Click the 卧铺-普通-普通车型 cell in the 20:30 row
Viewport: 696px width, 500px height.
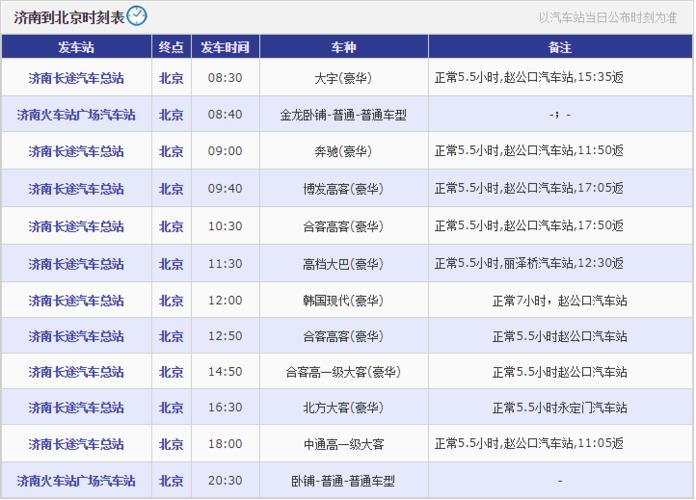click(x=344, y=481)
